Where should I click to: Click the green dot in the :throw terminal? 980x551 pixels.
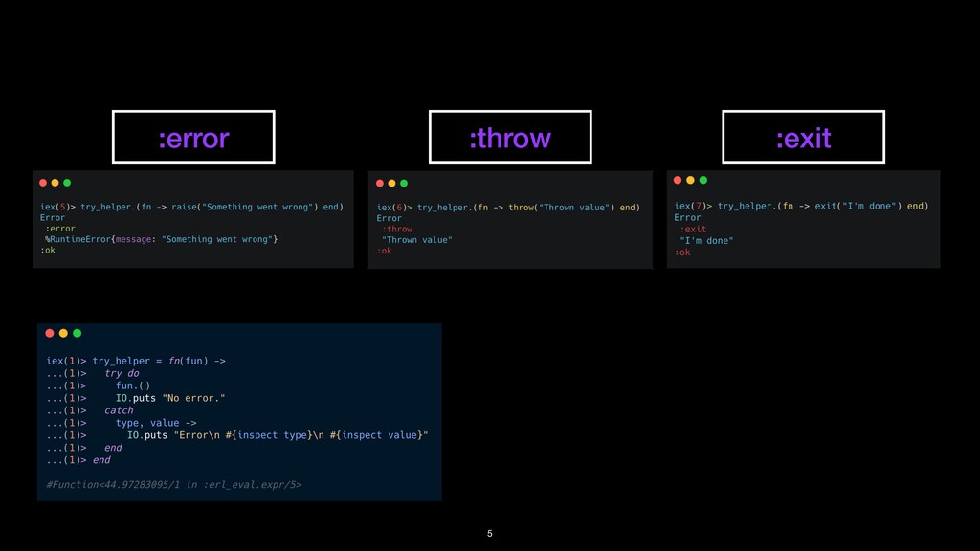[404, 183]
